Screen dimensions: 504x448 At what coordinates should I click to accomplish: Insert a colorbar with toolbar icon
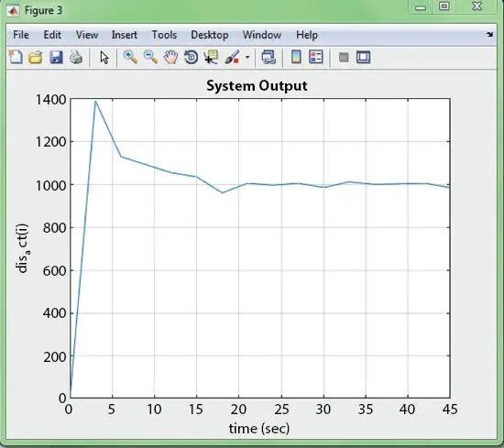(296, 57)
